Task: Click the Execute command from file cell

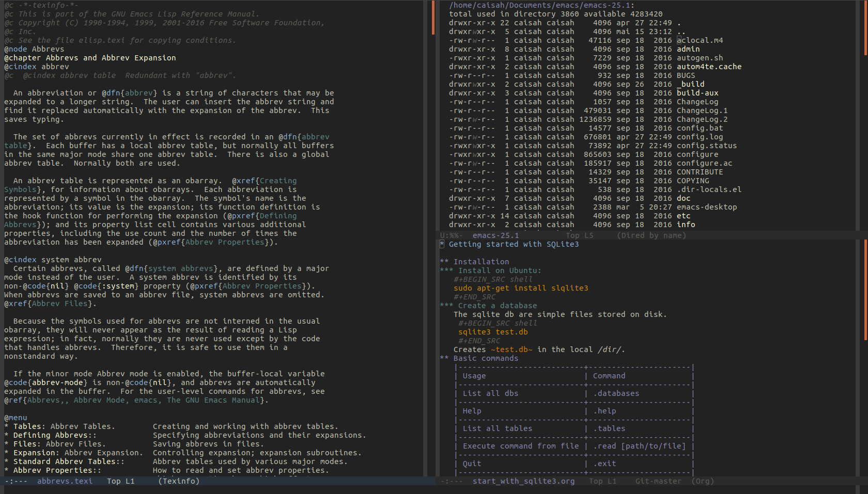Action: click(521, 446)
